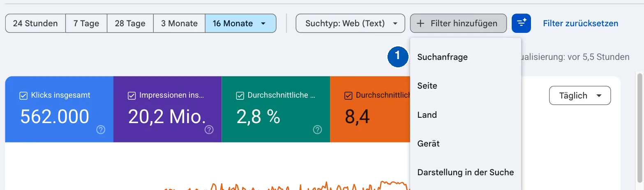Choose Suchanfrage from the filter menu
This screenshot has width=644, height=190.
pos(466,57)
